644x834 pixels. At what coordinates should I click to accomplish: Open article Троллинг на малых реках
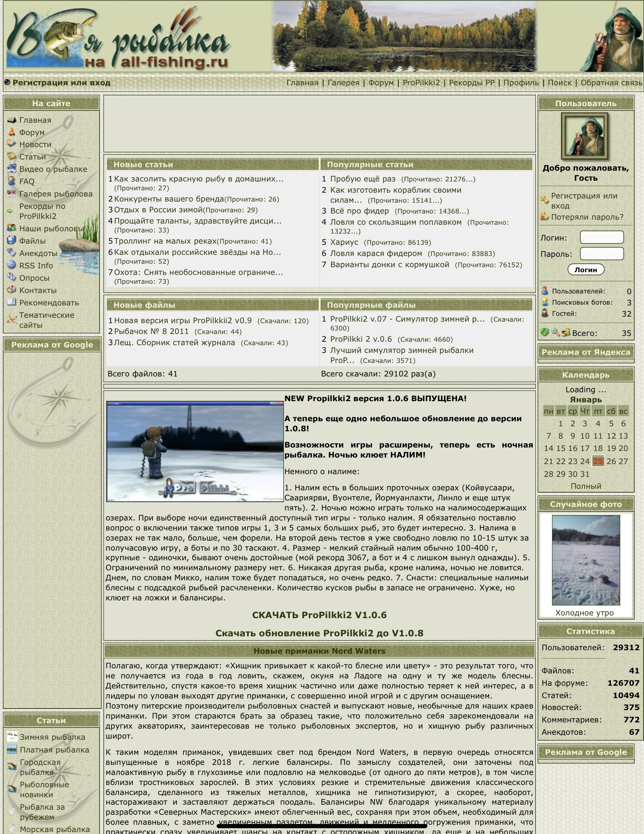[x=165, y=241]
